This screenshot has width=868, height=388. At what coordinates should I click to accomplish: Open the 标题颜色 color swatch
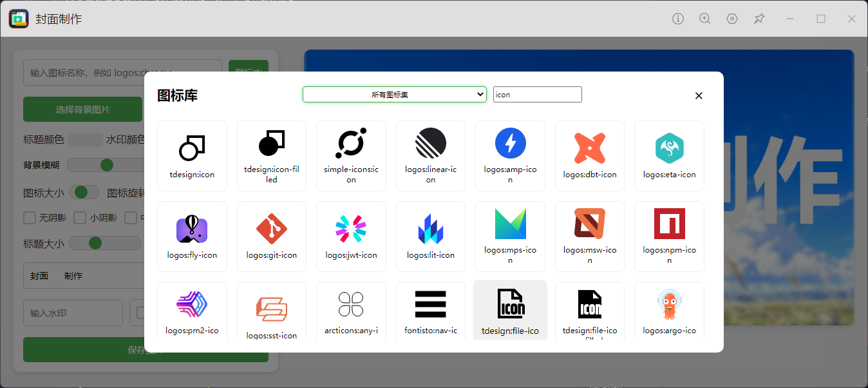[x=85, y=139]
